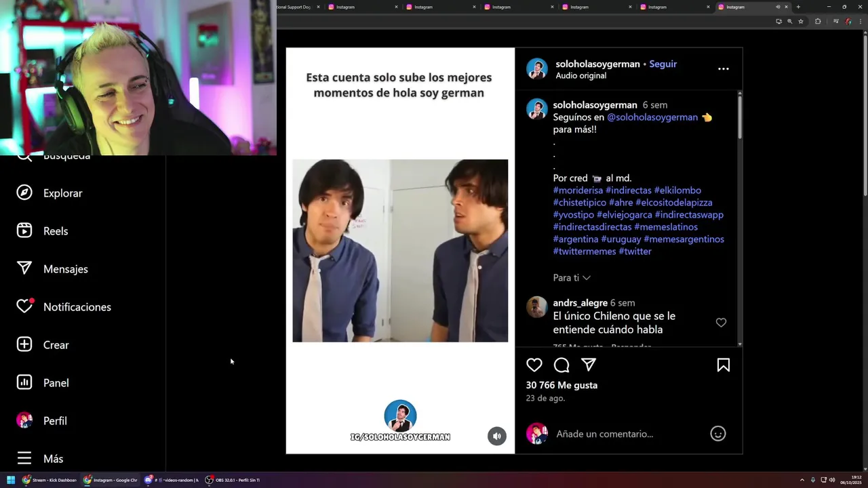The height and width of the screenshot is (488, 868).
Task: Open a new browser tab
Action: pyautogui.click(x=798, y=7)
